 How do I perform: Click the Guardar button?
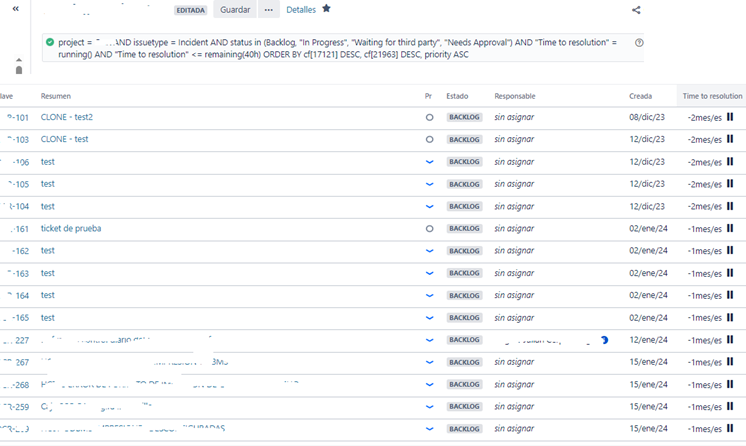click(235, 10)
